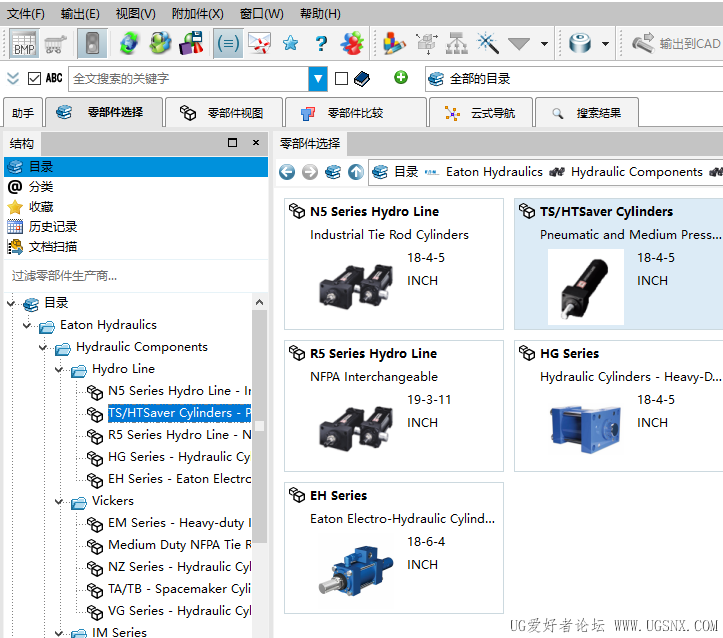Collapse the Hydro Line tree node

[60, 369]
